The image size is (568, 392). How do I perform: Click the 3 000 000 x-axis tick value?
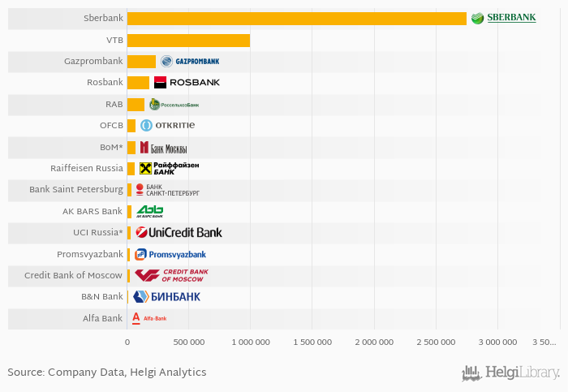[x=497, y=342]
